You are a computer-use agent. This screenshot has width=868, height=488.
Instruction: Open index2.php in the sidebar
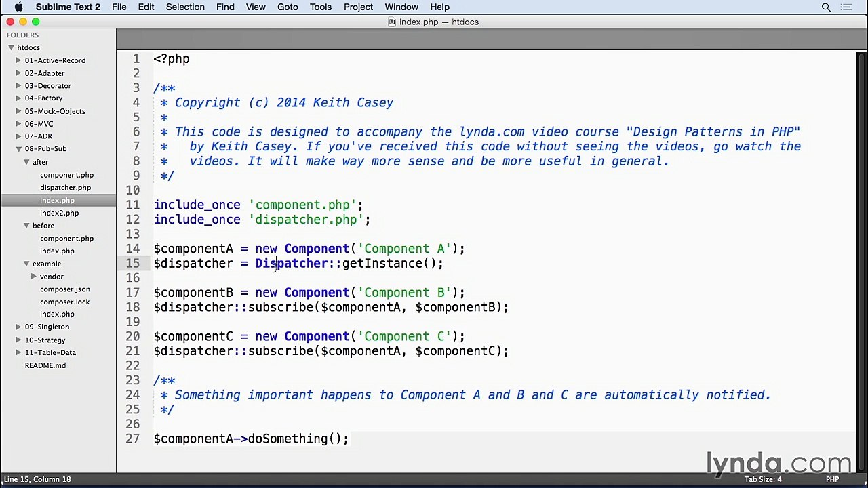pyautogui.click(x=59, y=213)
